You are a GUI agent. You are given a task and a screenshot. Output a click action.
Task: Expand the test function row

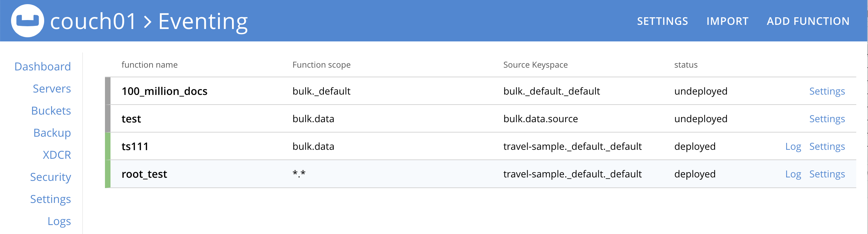click(131, 119)
